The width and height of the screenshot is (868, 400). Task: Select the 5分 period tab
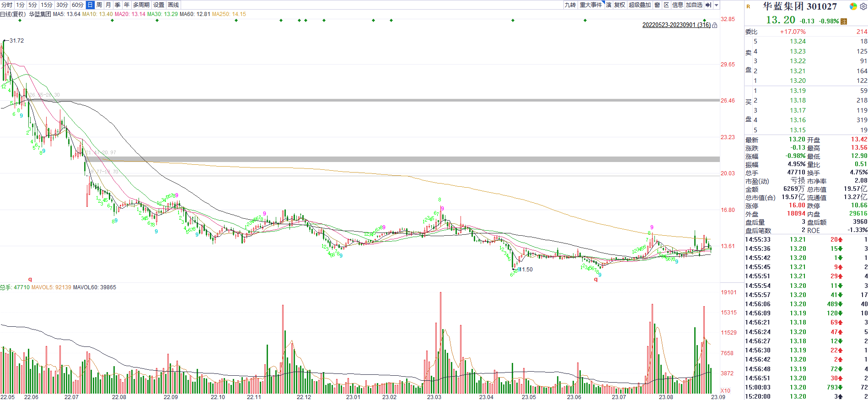[32, 5]
